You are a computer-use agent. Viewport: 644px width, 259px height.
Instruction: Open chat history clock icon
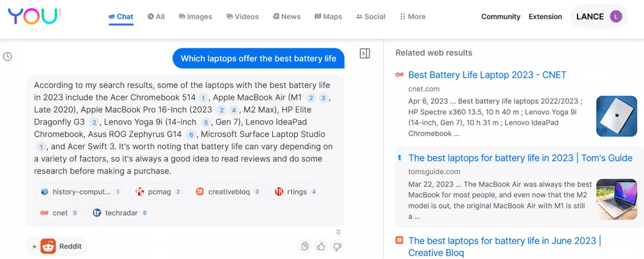tap(8, 56)
